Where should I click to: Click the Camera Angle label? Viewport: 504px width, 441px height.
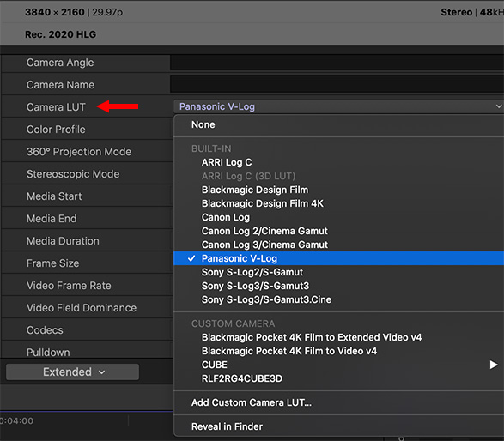pyautogui.click(x=60, y=63)
